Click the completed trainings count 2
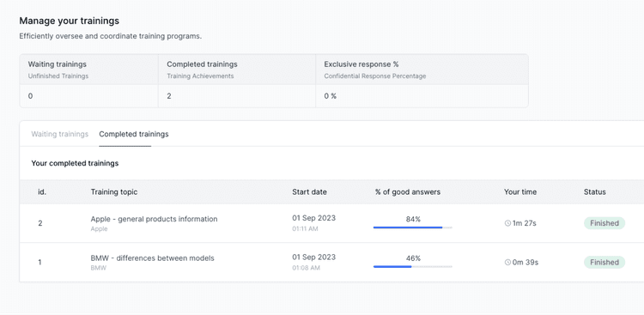The image size is (644, 315). 169,96
